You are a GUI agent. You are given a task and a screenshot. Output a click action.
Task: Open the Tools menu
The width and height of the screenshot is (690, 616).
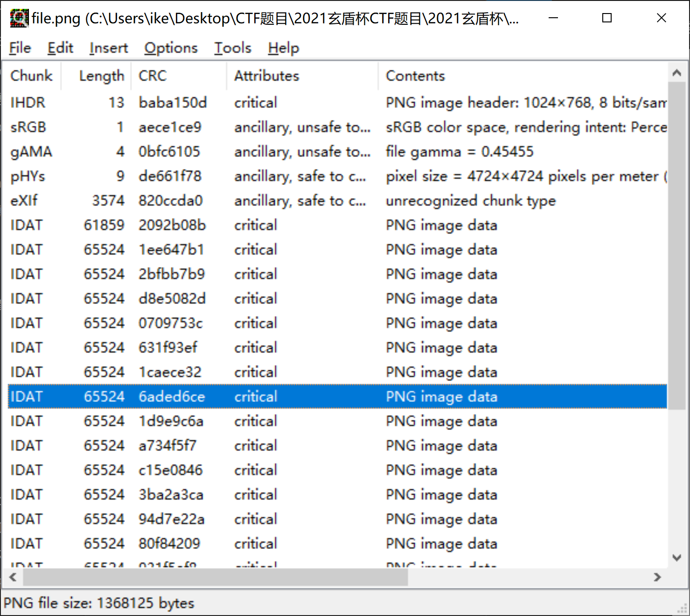tap(232, 48)
